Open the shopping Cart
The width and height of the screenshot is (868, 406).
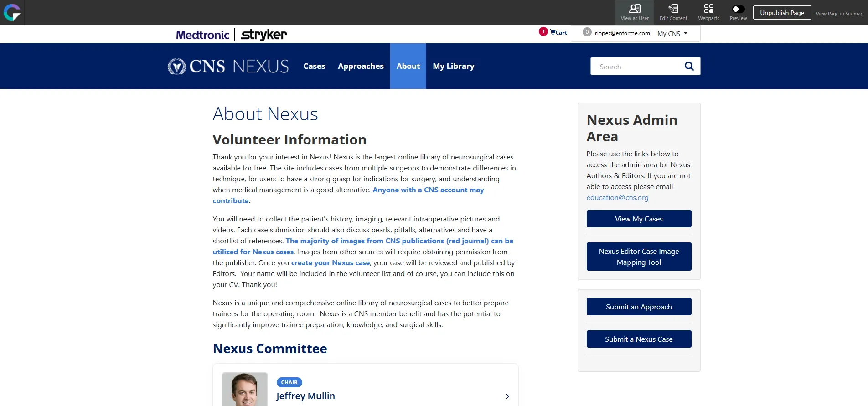click(558, 32)
